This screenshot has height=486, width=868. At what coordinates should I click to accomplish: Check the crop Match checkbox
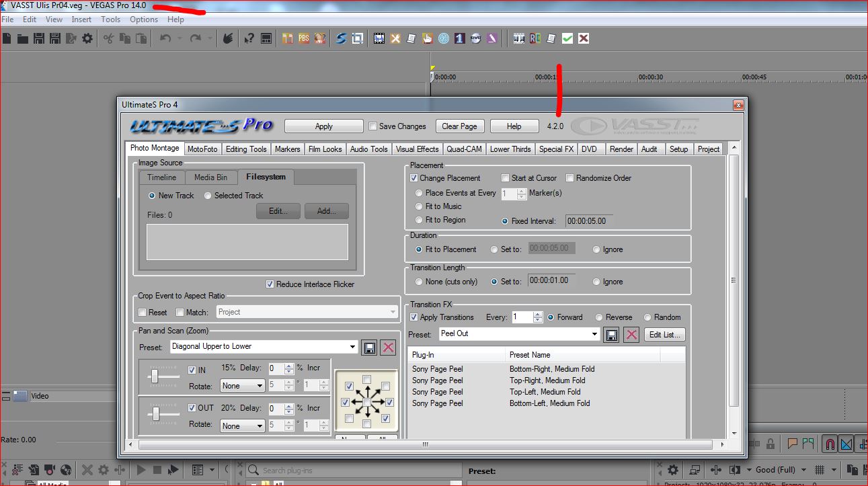(180, 313)
